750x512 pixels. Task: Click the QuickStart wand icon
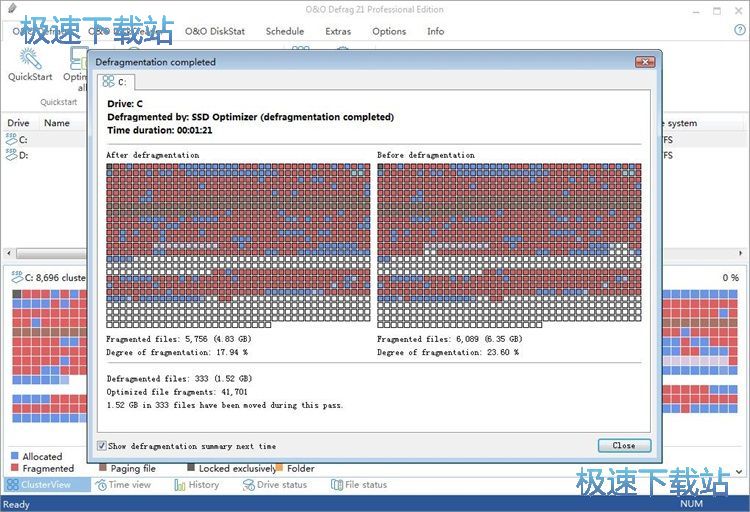tap(30, 58)
